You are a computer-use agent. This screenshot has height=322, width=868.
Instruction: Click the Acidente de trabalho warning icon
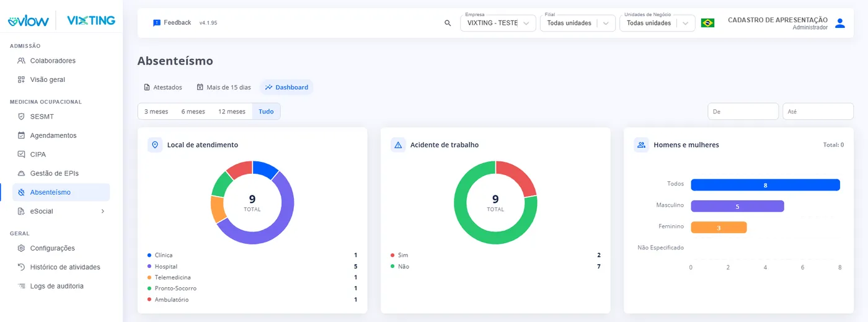398,145
